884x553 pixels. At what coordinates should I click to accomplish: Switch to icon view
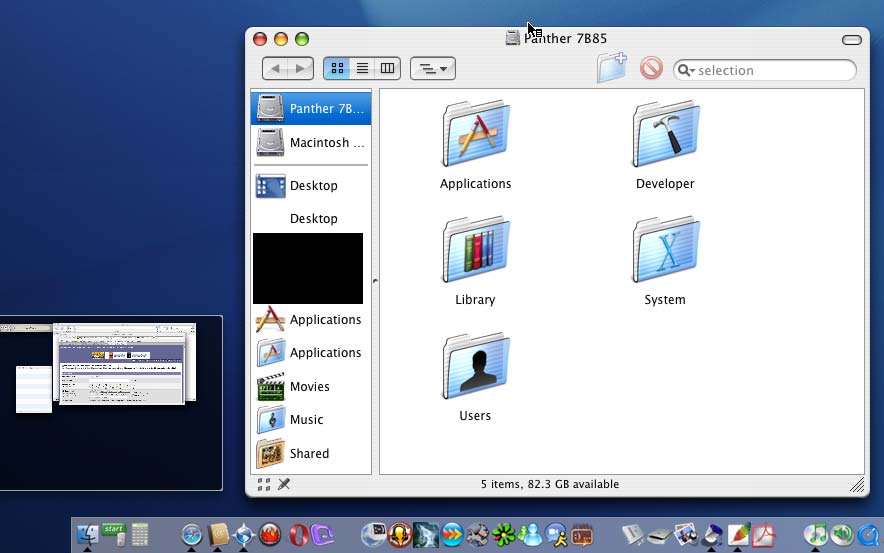pos(337,68)
